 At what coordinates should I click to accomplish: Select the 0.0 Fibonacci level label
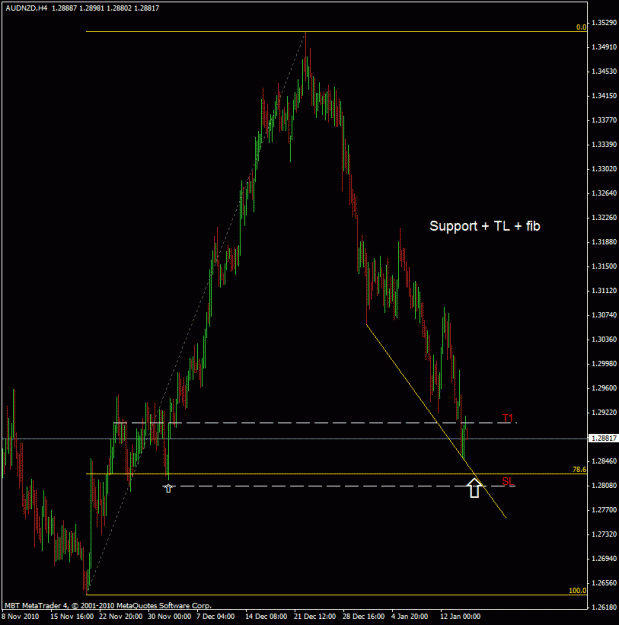pos(581,27)
